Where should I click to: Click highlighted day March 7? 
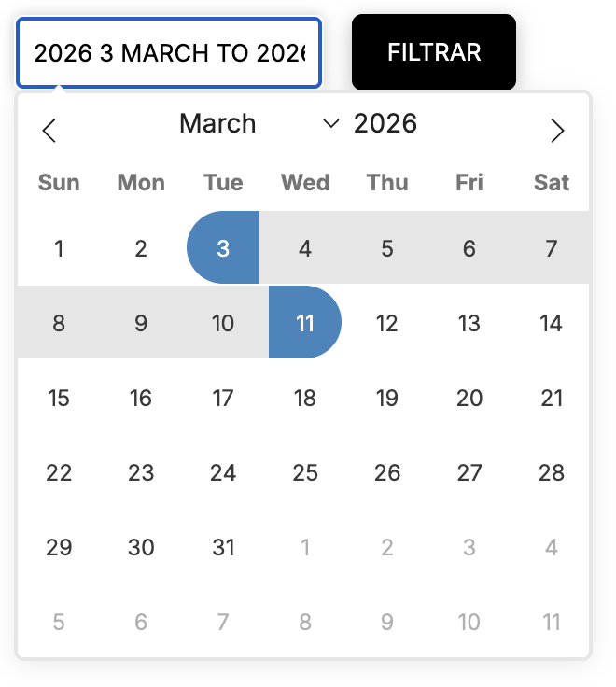click(552, 248)
